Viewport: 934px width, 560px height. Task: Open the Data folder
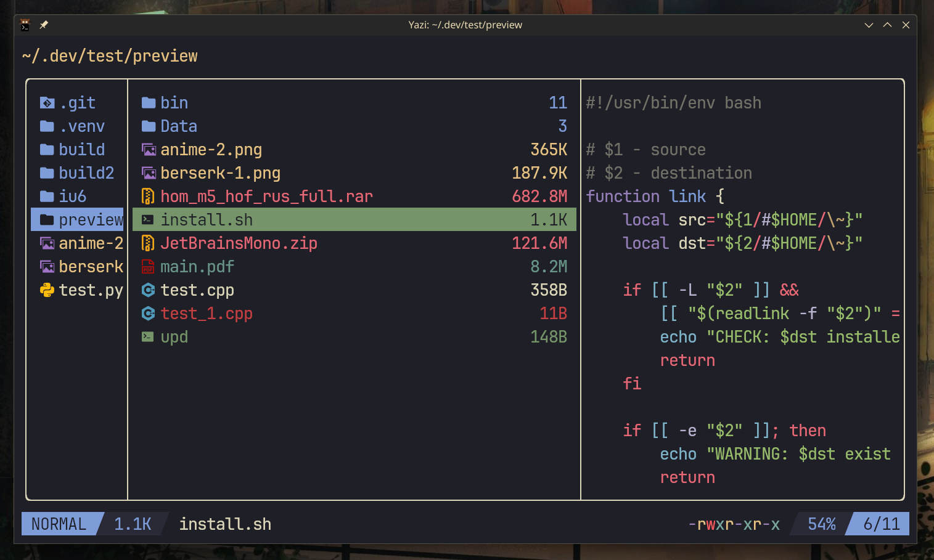click(179, 126)
